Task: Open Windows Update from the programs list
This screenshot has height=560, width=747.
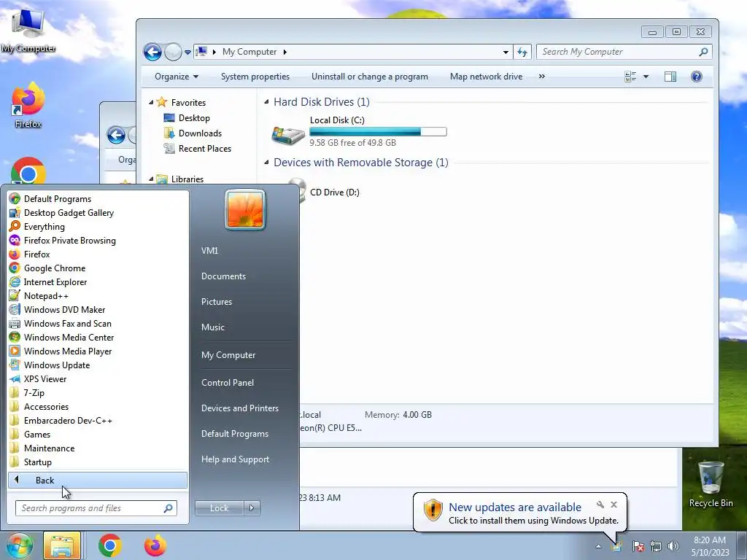Action: click(x=50, y=365)
